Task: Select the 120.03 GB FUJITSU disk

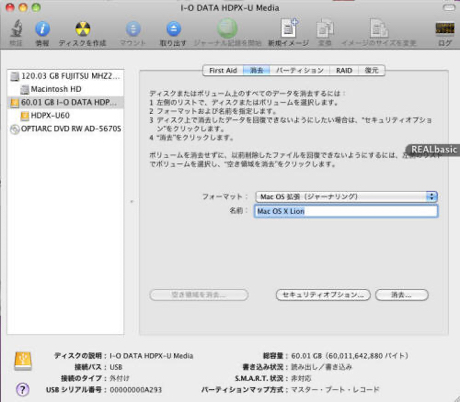Action: [65, 76]
